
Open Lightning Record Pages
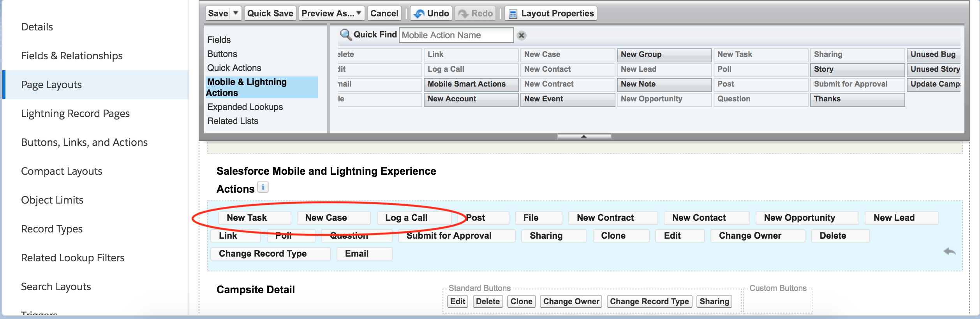point(75,113)
